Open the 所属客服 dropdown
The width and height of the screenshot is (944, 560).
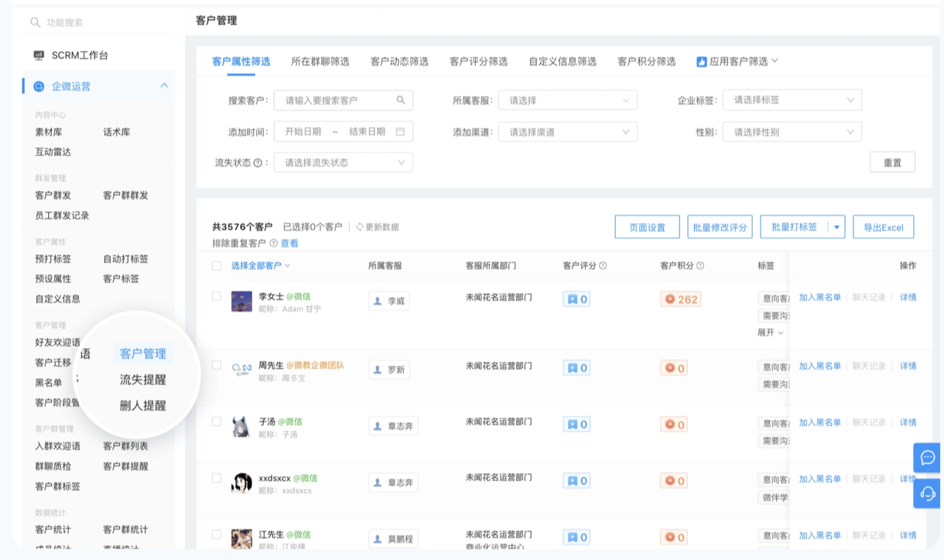[567, 100]
